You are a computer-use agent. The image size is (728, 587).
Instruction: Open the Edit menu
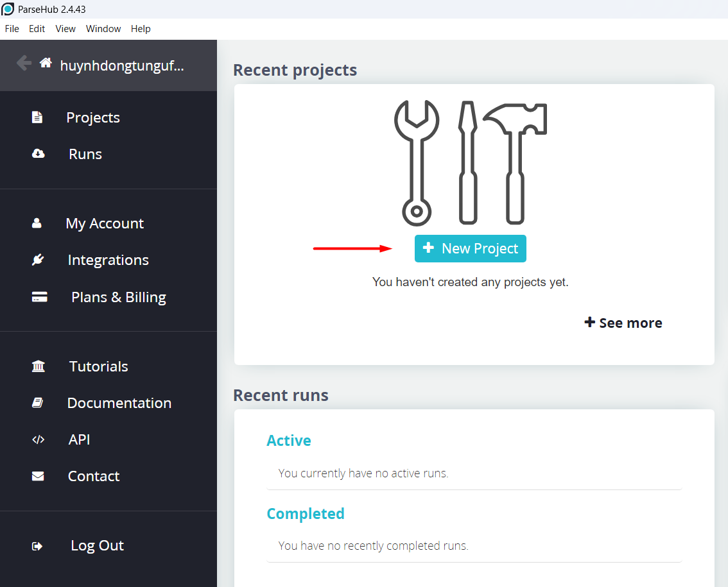pos(37,29)
